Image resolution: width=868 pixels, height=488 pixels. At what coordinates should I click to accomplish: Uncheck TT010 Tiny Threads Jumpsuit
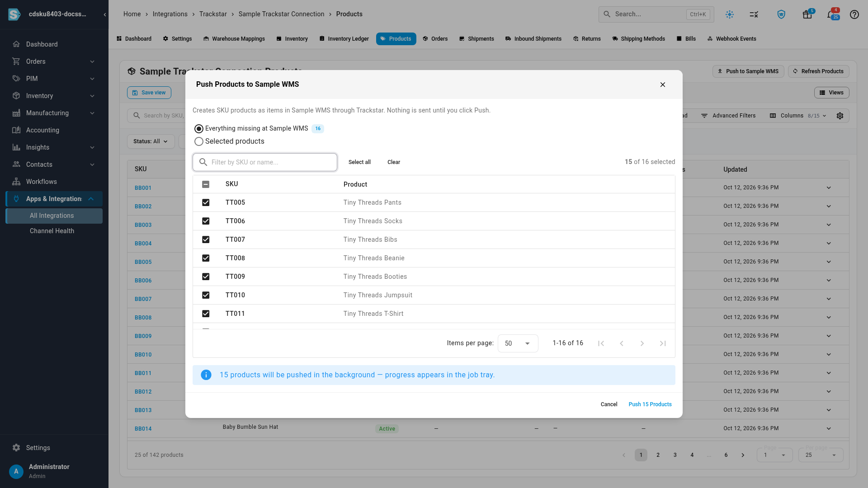(206, 295)
